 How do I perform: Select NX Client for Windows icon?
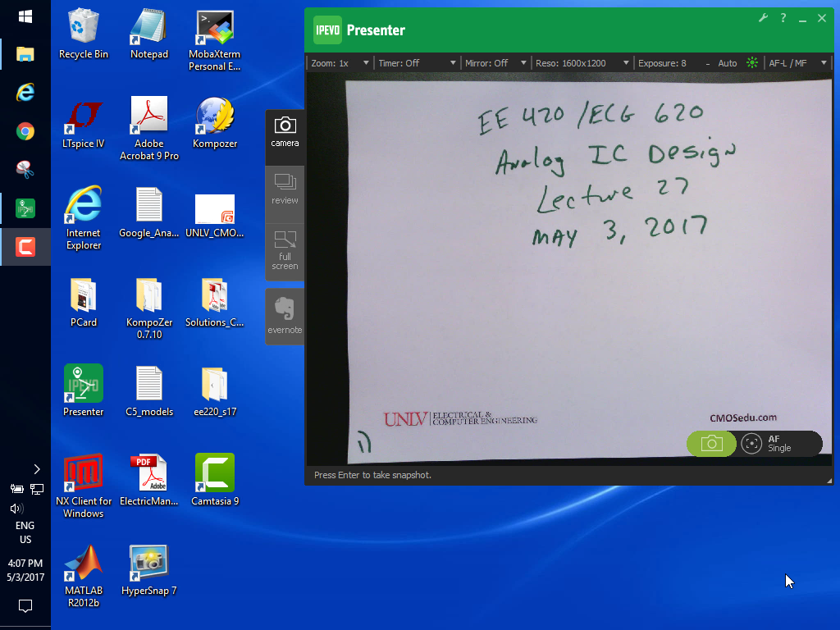83,486
